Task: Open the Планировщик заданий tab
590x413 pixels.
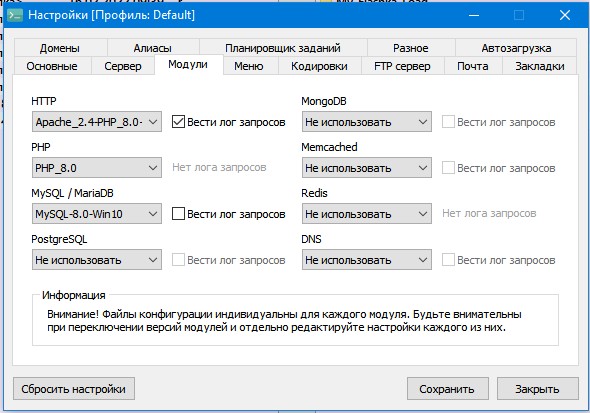Action: click(283, 48)
